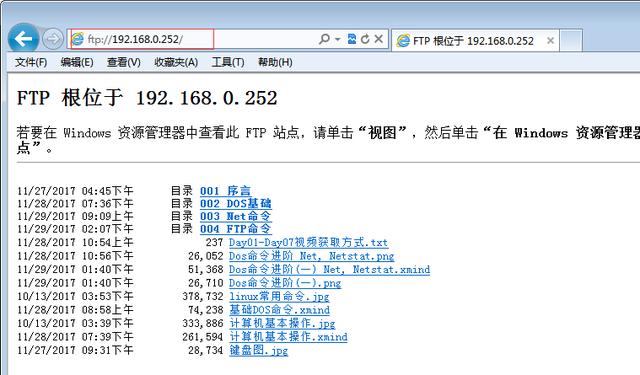Image resolution: width=640 pixels, height=375 pixels.
Task: Click the IE icon on the FTP tab
Action: point(403,40)
